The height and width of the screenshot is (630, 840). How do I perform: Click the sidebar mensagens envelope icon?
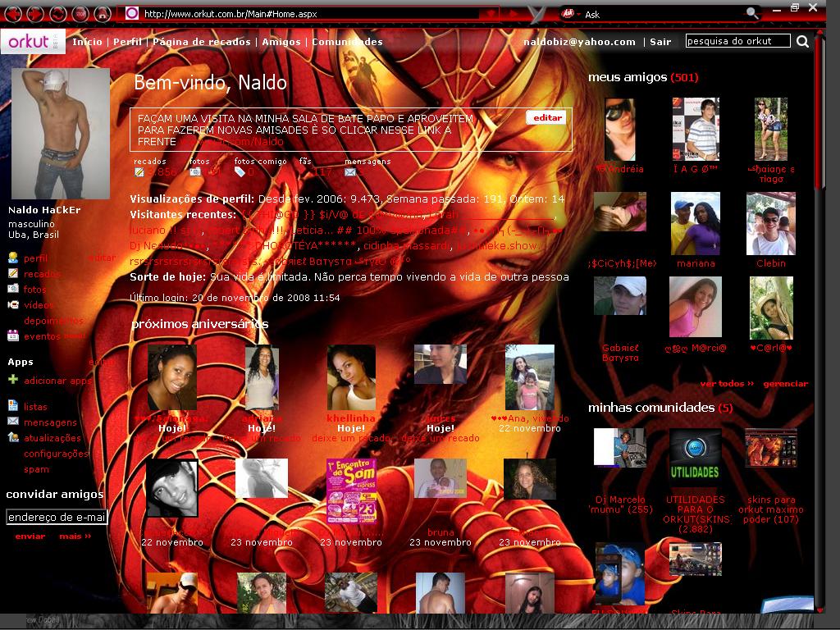coord(13,422)
